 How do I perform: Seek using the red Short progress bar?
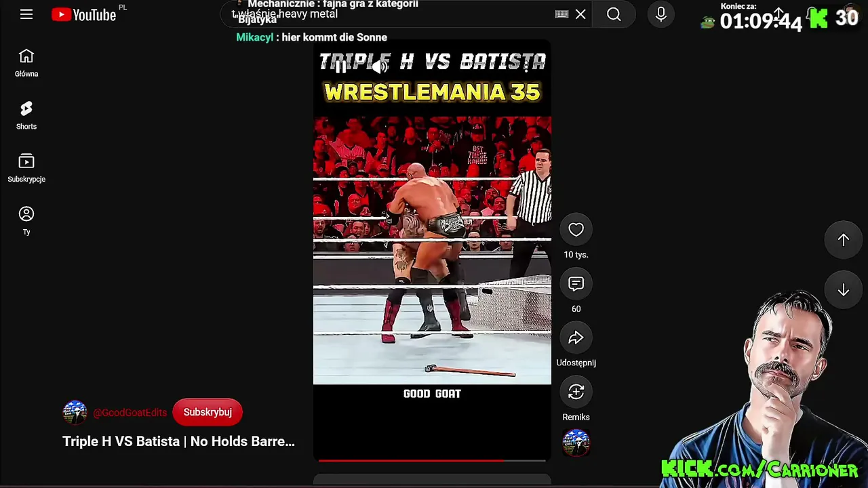432,460
